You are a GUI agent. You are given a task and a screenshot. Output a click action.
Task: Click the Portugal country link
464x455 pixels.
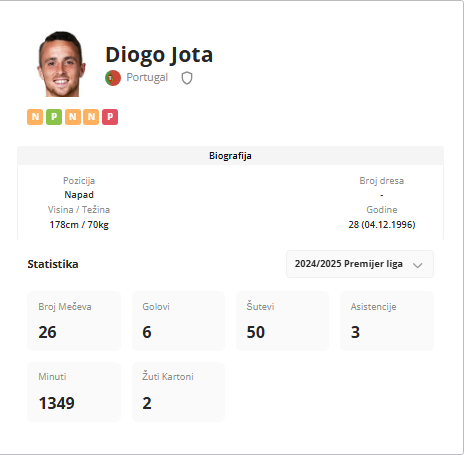tap(147, 77)
